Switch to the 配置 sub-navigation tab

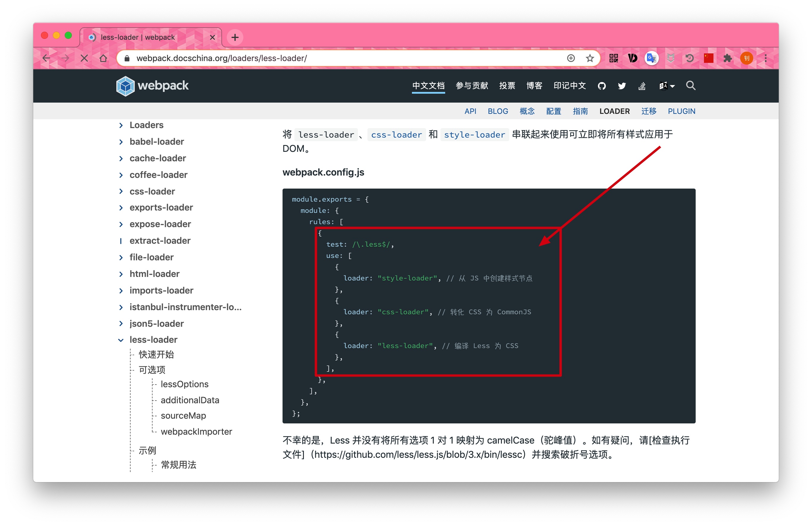(554, 111)
